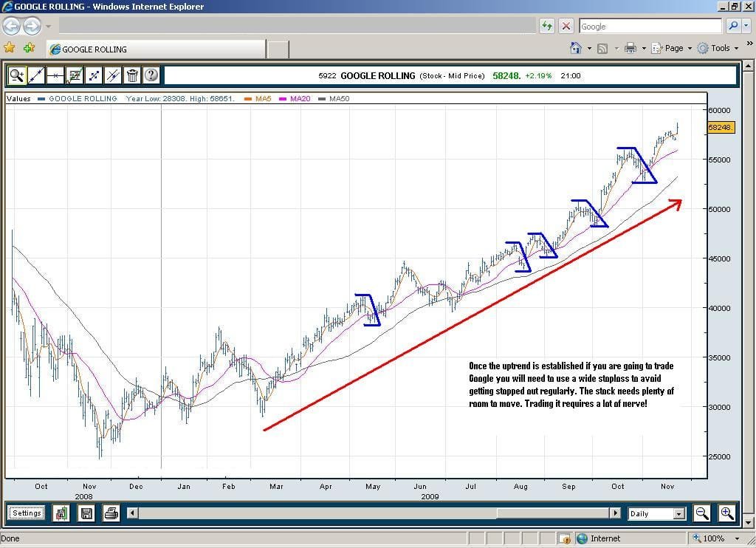
Task: Click the trash can to delete drawings
Action: 132,75
